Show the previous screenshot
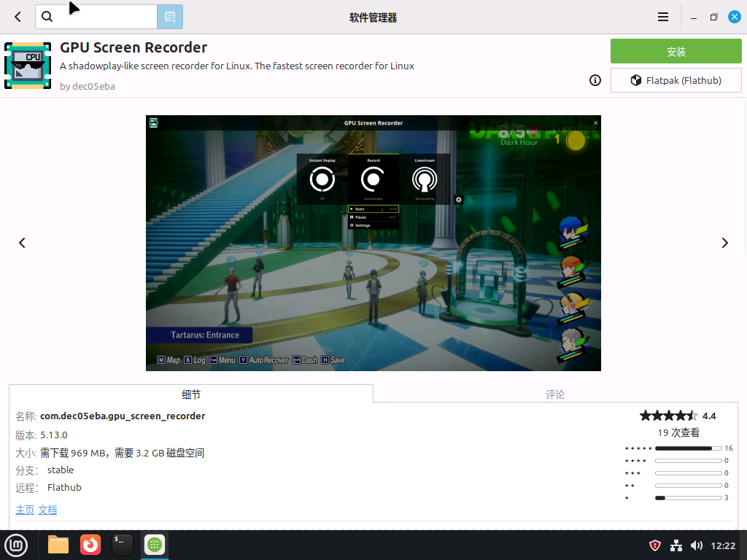The width and height of the screenshot is (747, 560). coord(22,243)
